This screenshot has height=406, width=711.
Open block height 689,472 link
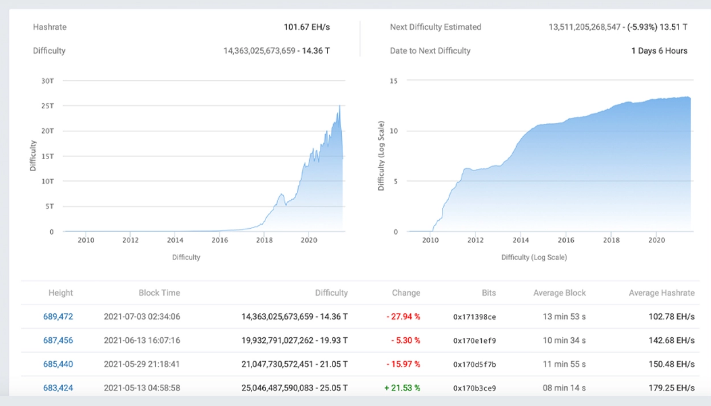pos(58,316)
